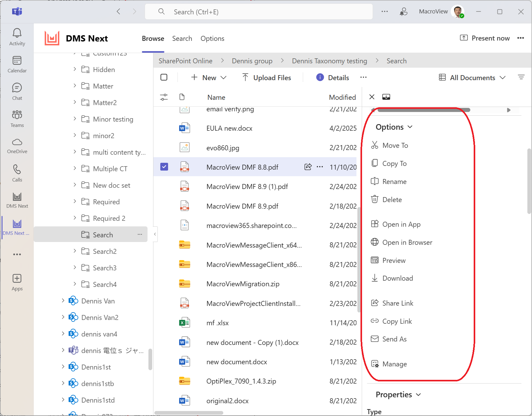Viewport: 532px width, 416px height.
Task: Open more actions for MacroView DMF 8.8.pdf row
Action: point(320,167)
